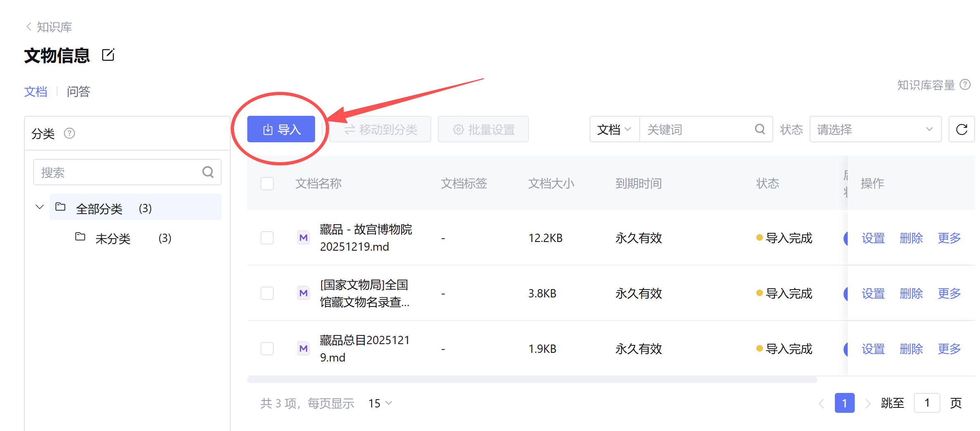Viewport: 980px width, 431px height.
Task: Toggle the select-all checkbox in table header
Action: 267,184
